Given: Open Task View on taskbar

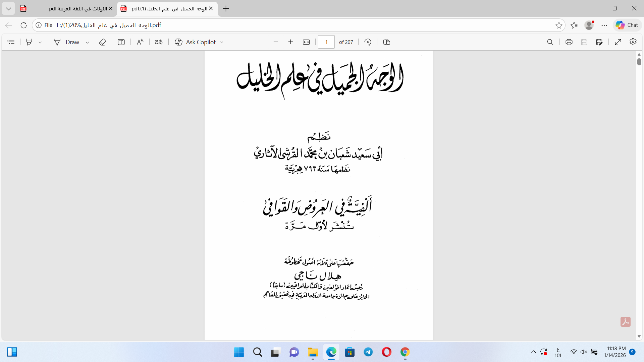Looking at the screenshot, I should pos(275,352).
